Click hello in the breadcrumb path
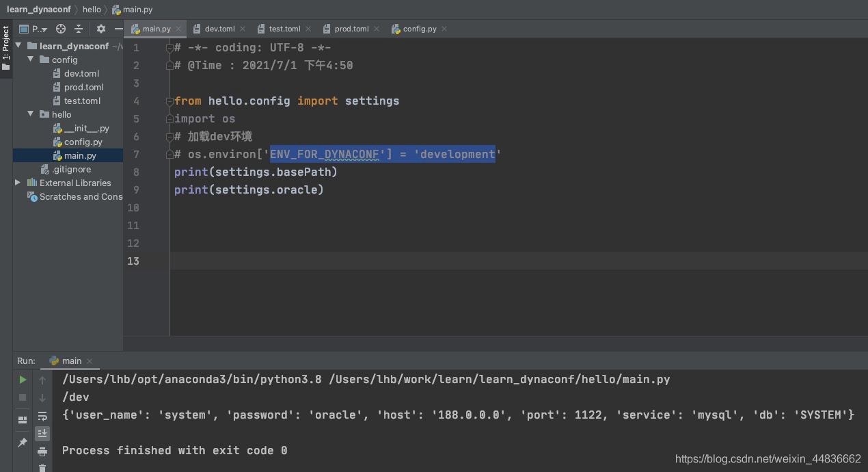 click(x=92, y=10)
